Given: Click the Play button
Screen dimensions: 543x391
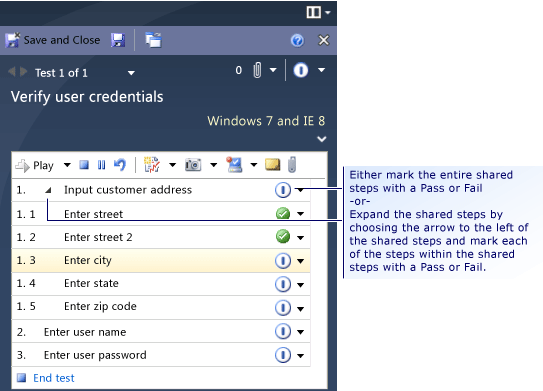Looking at the screenshot, I should tap(35, 165).
